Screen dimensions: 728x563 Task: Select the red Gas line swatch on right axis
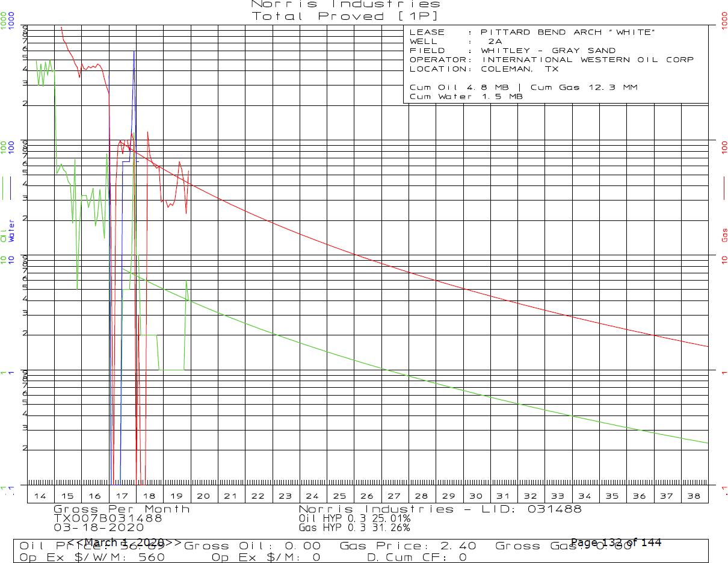click(724, 188)
